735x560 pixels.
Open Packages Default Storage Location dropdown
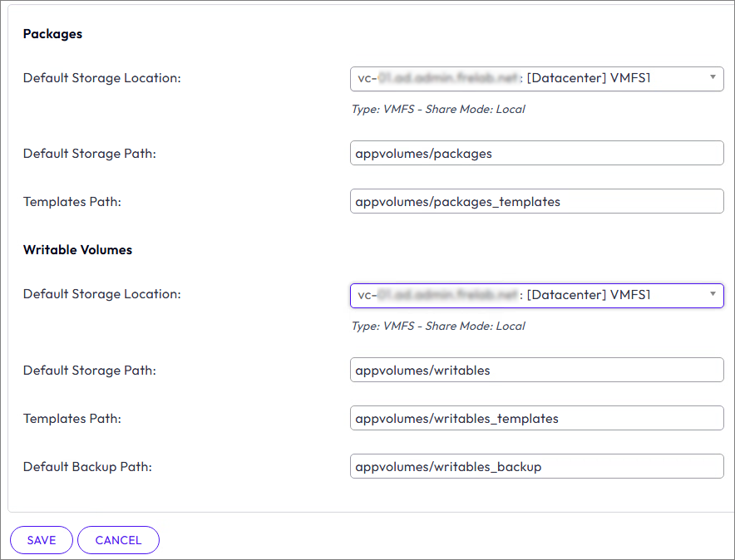point(536,79)
